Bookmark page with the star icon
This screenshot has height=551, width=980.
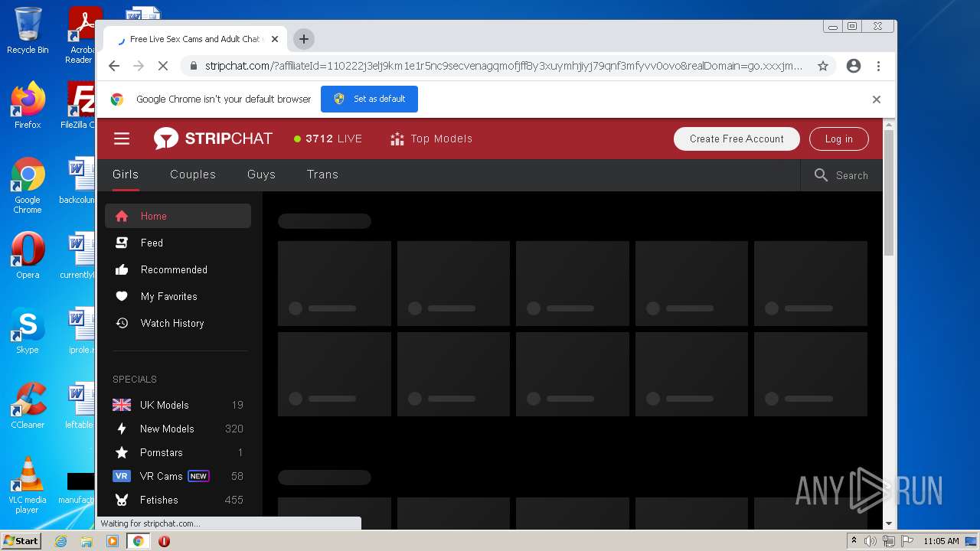(x=823, y=66)
